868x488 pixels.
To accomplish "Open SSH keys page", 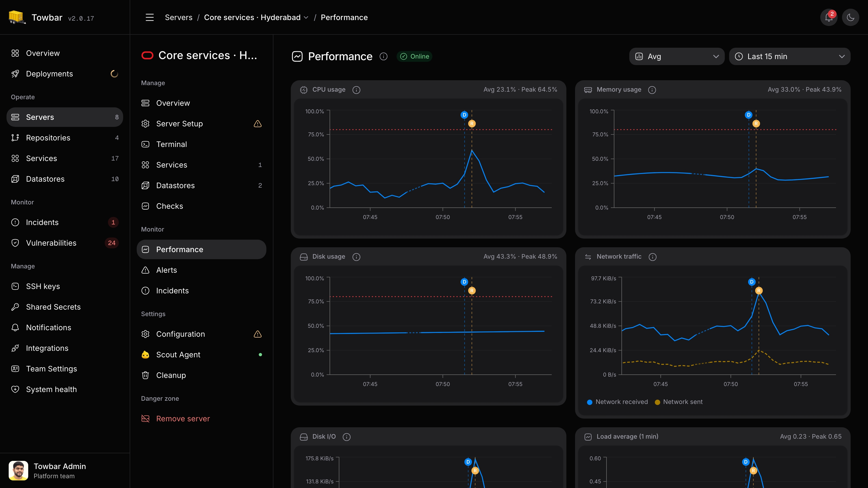I will tap(65, 286).
